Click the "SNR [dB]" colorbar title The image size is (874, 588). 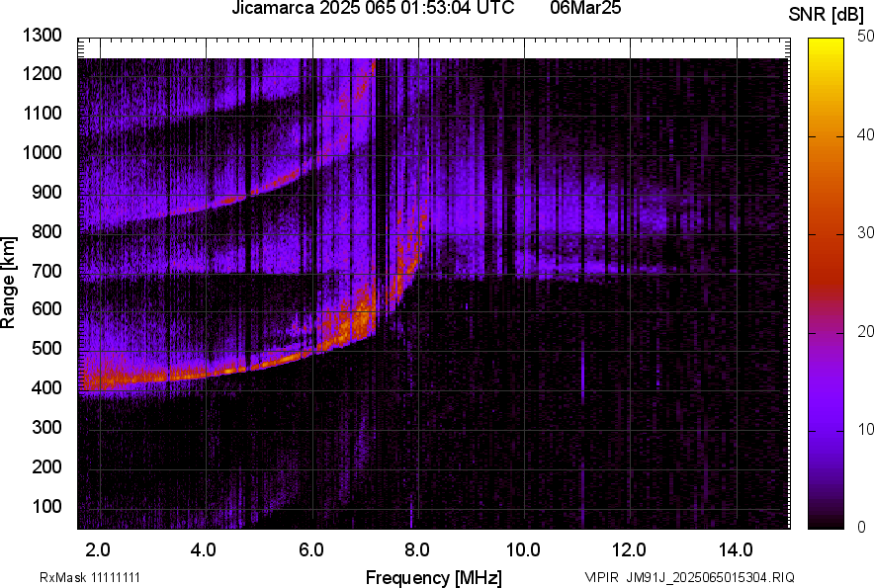(x=827, y=15)
